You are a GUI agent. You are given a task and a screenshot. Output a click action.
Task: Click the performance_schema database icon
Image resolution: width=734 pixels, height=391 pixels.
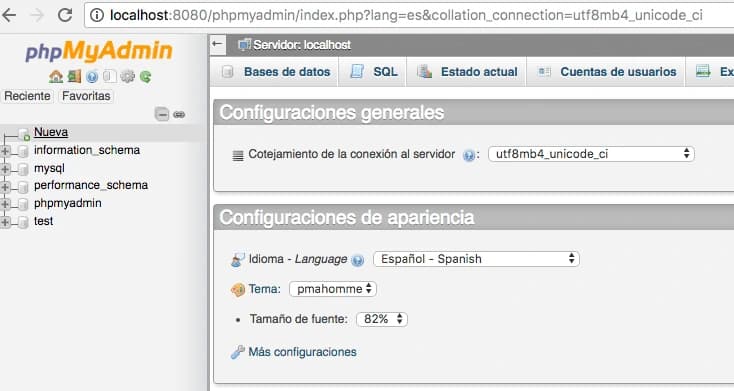[23, 186]
